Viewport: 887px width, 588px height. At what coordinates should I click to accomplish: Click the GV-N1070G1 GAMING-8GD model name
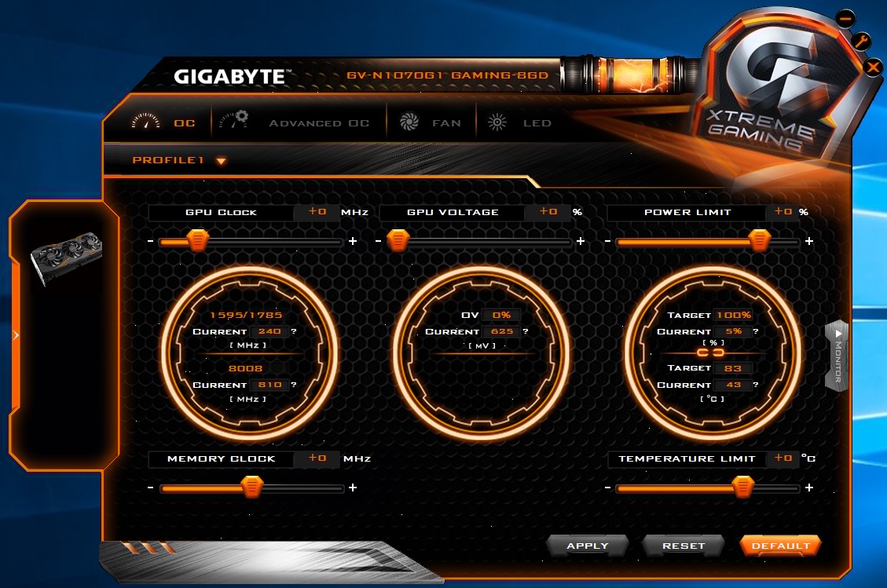448,75
